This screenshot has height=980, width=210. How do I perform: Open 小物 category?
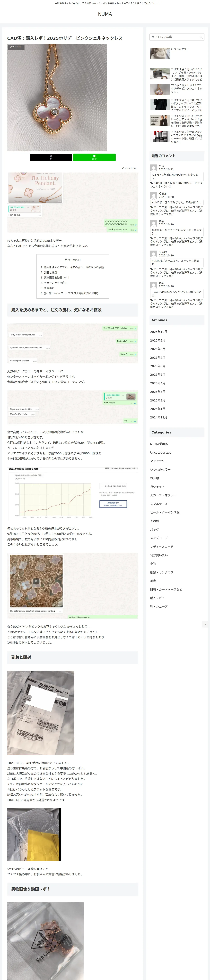click(x=153, y=564)
